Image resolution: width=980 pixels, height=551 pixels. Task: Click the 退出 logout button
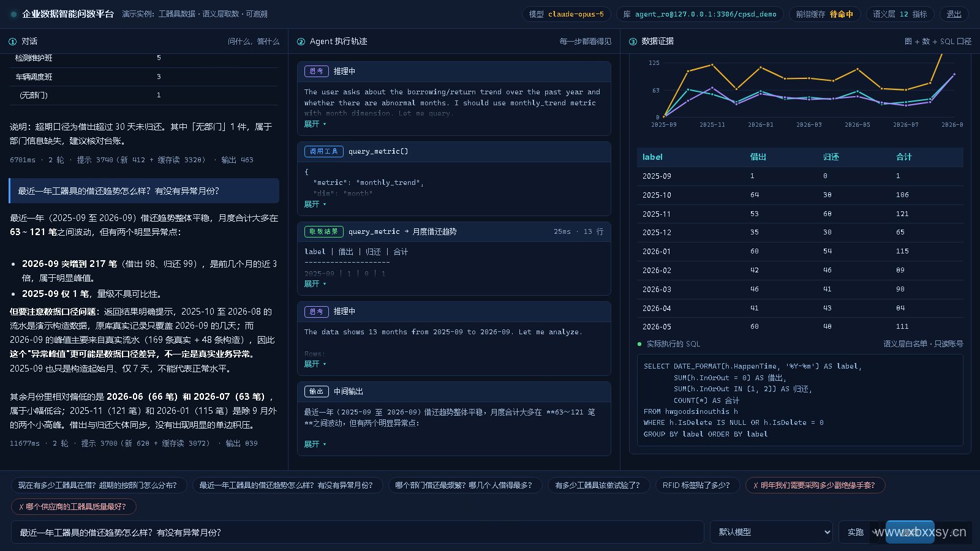(x=954, y=14)
